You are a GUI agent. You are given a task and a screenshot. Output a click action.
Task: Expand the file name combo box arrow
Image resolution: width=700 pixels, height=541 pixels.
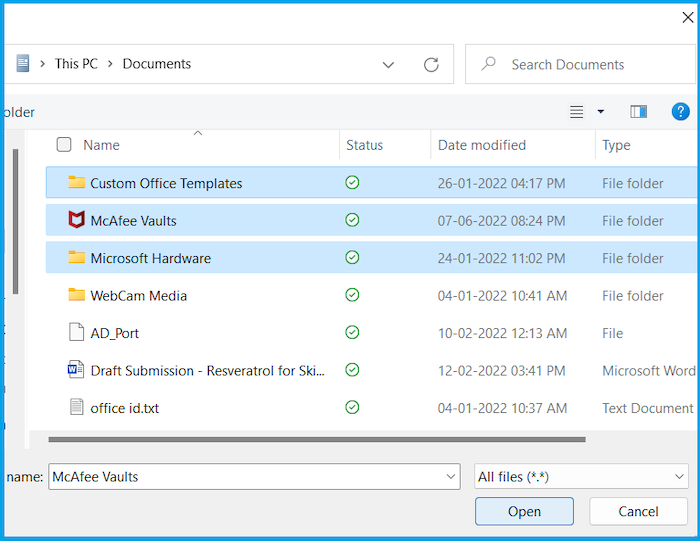tap(451, 477)
